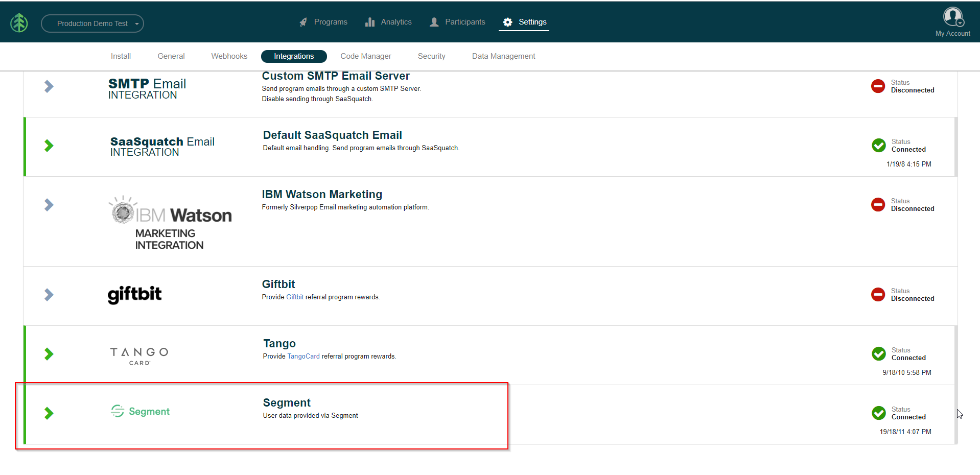Click 'User data provided via Segment' text
Image resolution: width=980 pixels, height=475 pixels.
pos(310,416)
